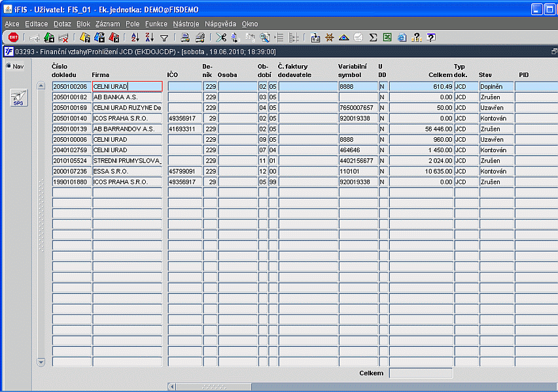Open the Funkce menu
Image resolution: width=558 pixels, height=392 pixels.
pos(156,24)
